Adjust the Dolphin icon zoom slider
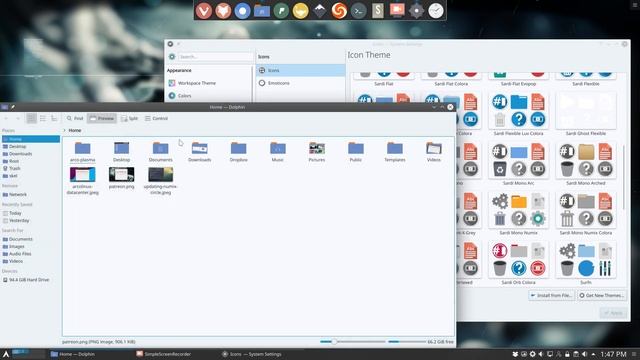Image resolution: width=640 pixels, height=360 pixels. click(x=353, y=342)
